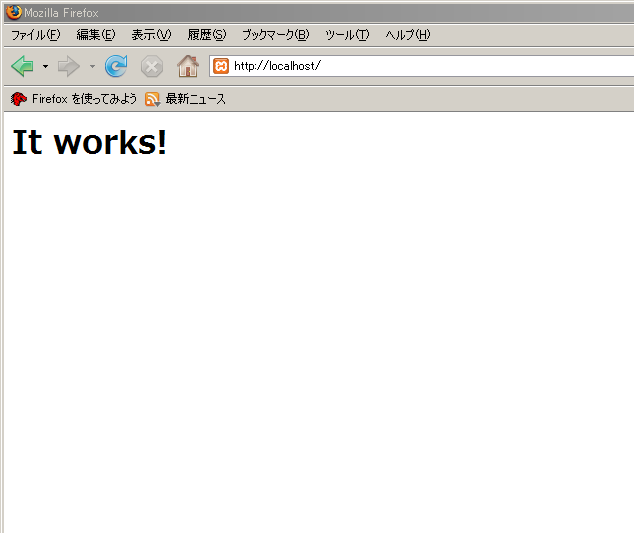This screenshot has width=634, height=533.
Task: Click the greyed Forward arrow button
Action: [69, 66]
